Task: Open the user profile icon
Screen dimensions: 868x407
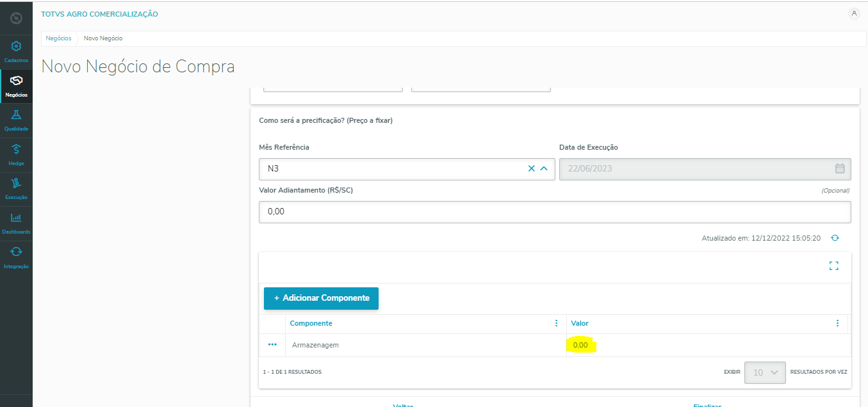Action: [853, 13]
